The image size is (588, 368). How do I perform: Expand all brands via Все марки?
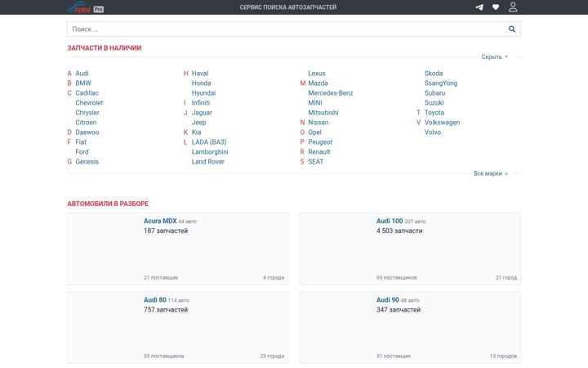click(491, 173)
